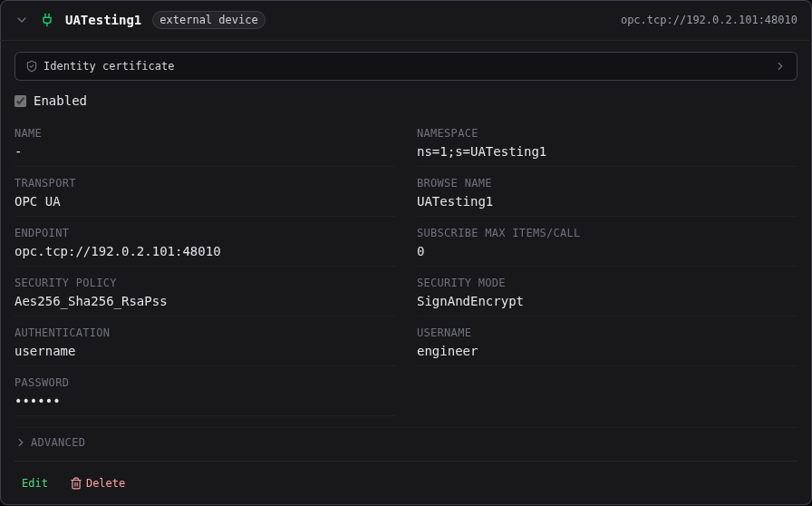Click the Browse Name value UATesting1

pos(455,201)
